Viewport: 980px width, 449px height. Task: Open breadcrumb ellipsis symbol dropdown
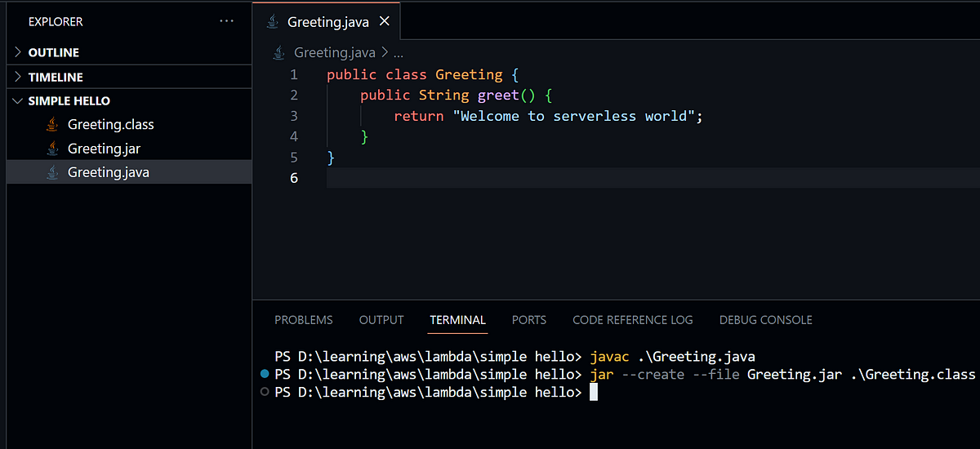pyautogui.click(x=399, y=52)
